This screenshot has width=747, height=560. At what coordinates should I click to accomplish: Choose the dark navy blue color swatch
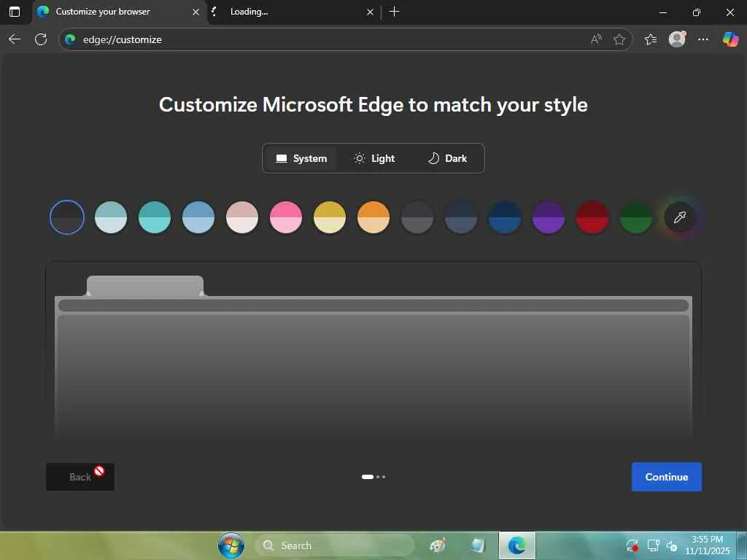[x=505, y=217]
